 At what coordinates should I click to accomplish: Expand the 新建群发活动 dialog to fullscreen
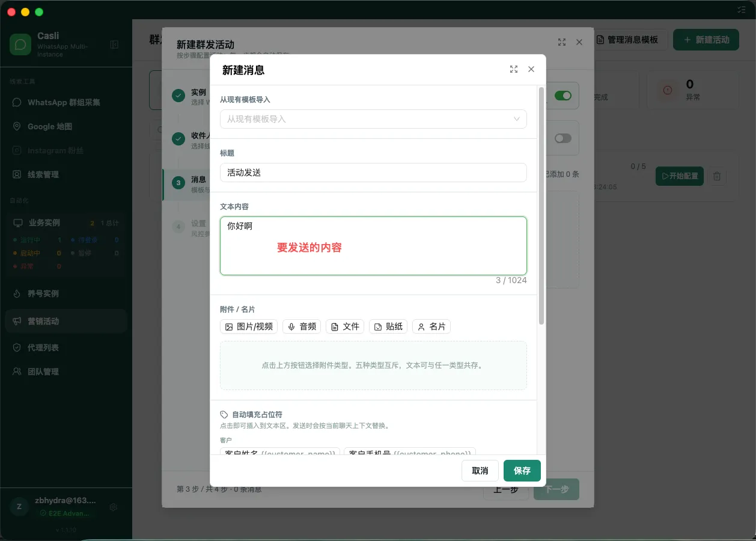[562, 42]
